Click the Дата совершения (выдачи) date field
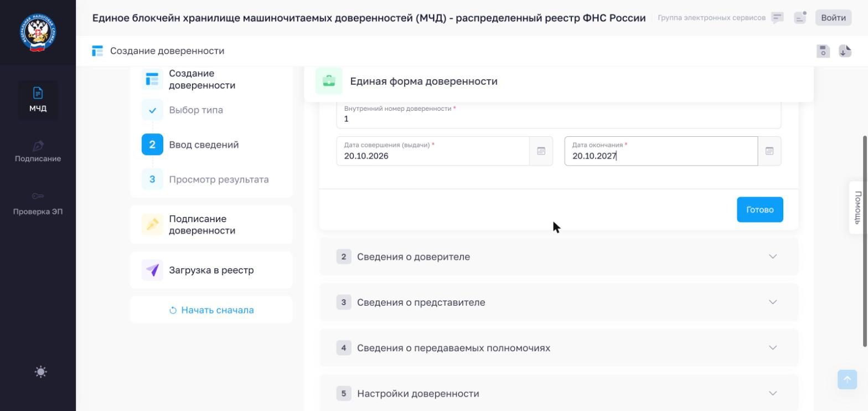This screenshot has width=868, height=411. pyautogui.click(x=433, y=151)
